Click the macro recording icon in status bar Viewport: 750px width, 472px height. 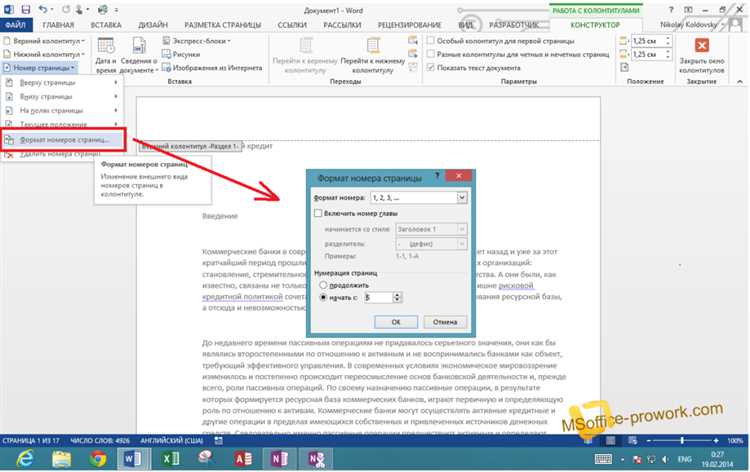pyautogui.click(x=219, y=440)
